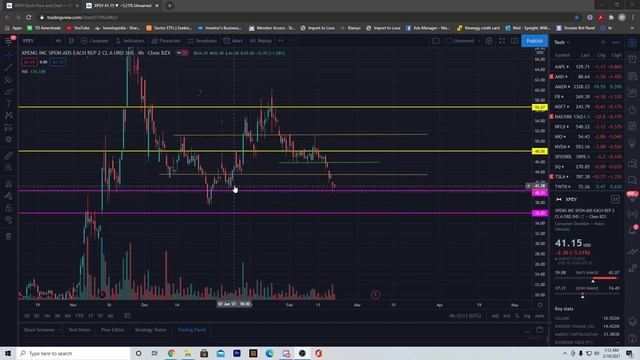The image size is (640, 360).
Task: Open the Alerts clock icon in right sidebar
Action: [632, 59]
